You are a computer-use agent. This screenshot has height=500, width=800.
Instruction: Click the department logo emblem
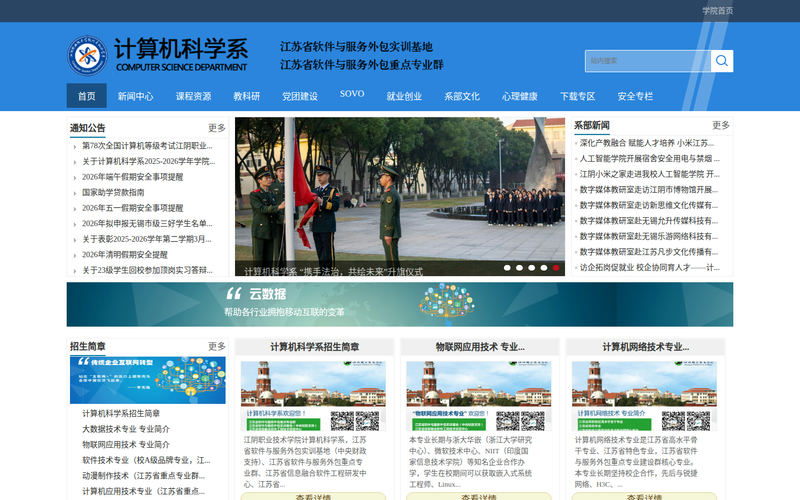click(87, 56)
